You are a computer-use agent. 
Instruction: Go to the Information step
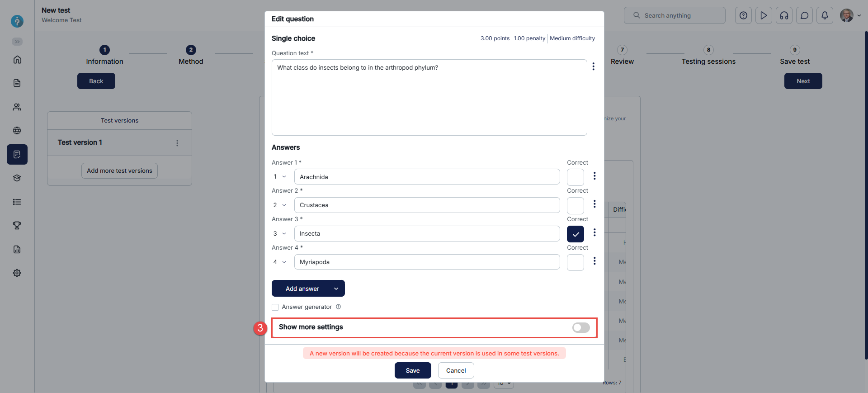(104, 55)
